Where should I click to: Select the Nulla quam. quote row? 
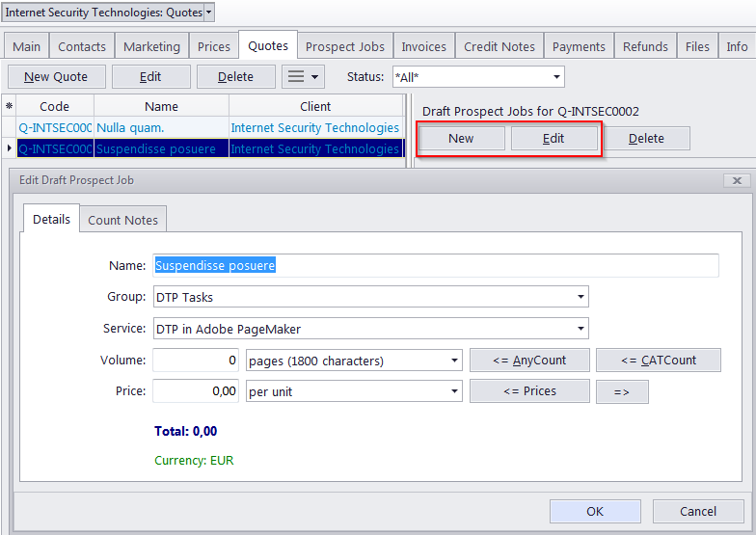[161, 127]
